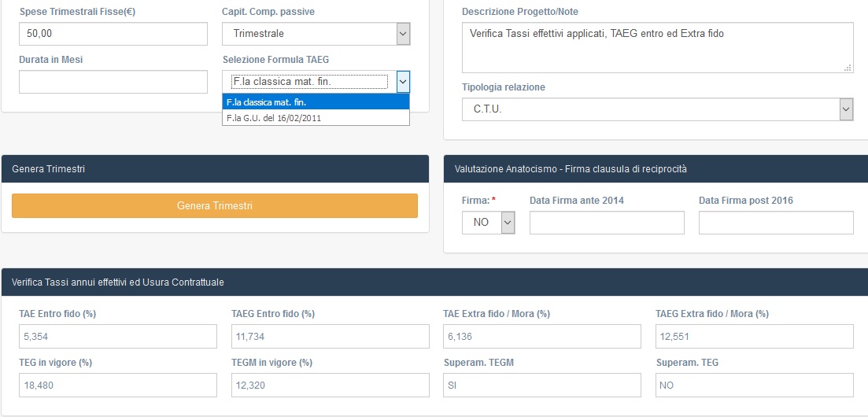Screen dimensions: 868x417
Task: Collapse the Selezione Formula TAEG dropdown arrow
Action: pos(404,82)
